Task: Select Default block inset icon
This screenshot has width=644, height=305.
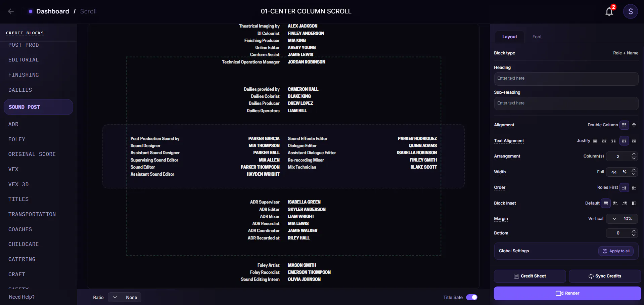Action: [x=605, y=203]
